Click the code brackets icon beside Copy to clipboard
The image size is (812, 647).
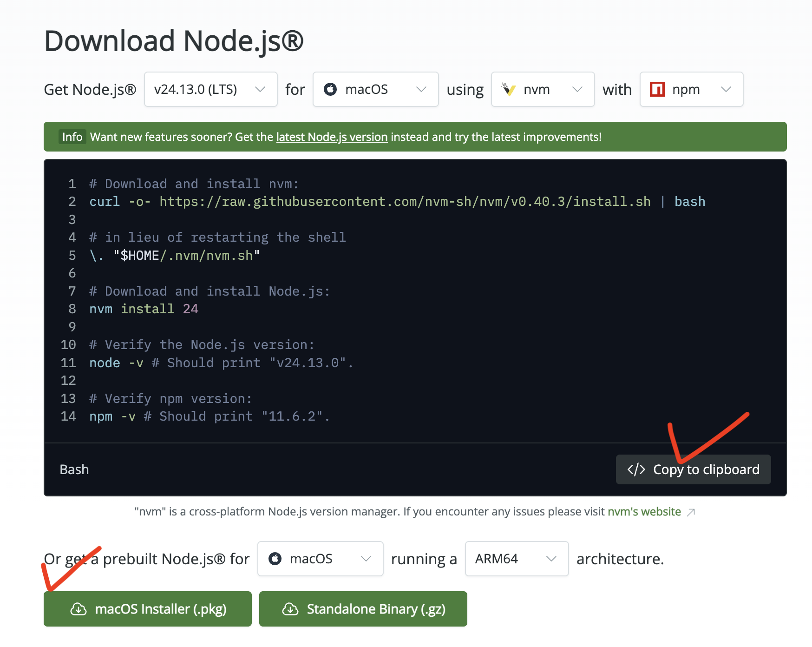pyautogui.click(x=636, y=469)
